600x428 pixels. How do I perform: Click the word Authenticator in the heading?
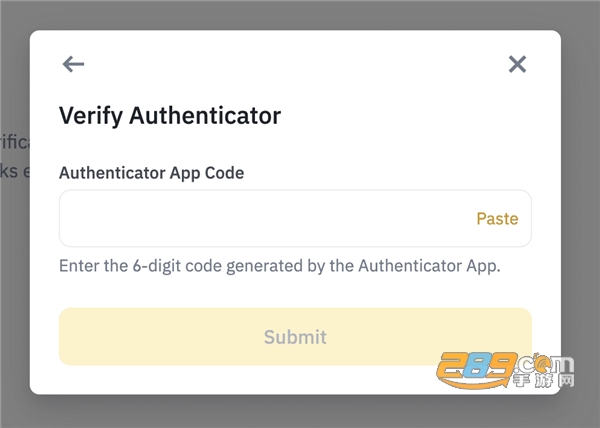[x=205, y=116]
